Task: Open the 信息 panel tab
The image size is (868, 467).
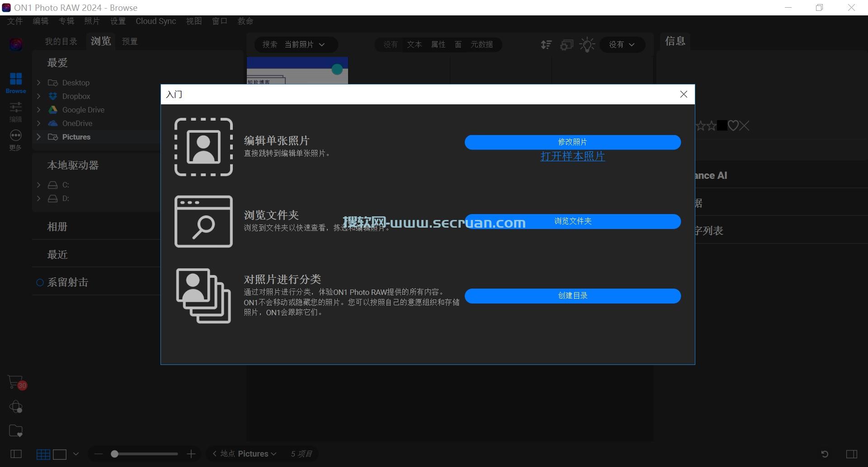Action: pos(675,41)
